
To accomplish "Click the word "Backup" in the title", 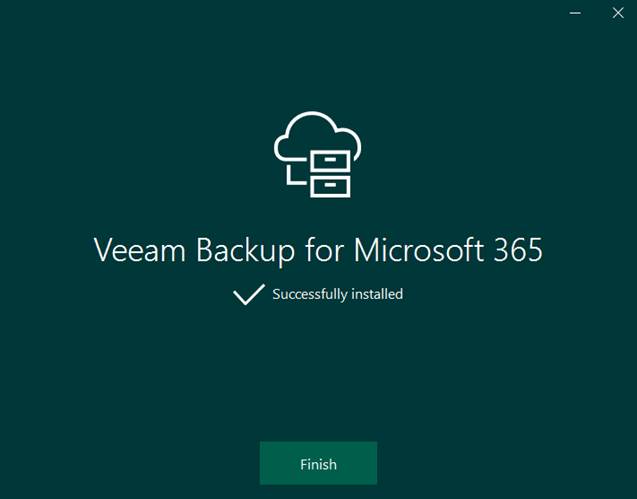I will [245, 251].
